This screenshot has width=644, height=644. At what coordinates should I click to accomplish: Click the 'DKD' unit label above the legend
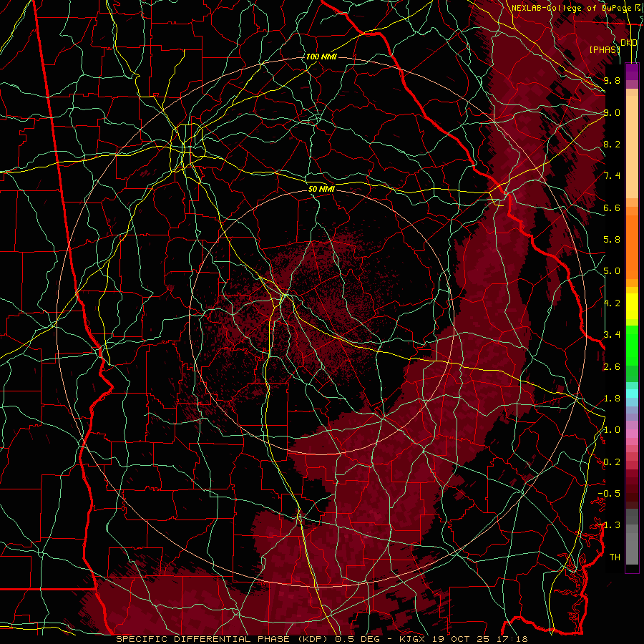coord(629,43)
